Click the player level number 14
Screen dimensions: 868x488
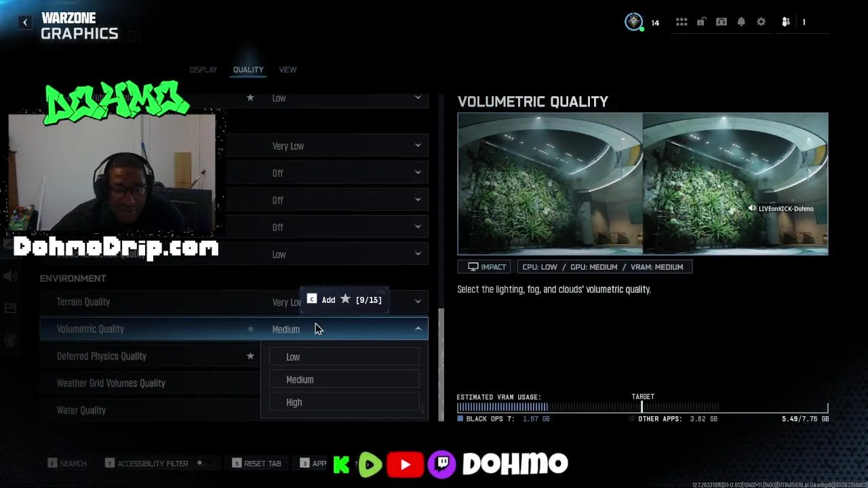pos(655,22)
